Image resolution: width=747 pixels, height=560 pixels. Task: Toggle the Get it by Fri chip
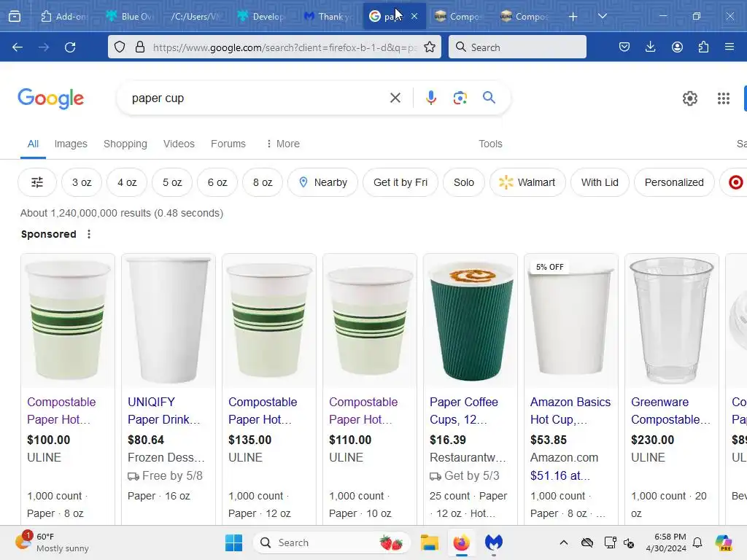click(x=400, y=182)
